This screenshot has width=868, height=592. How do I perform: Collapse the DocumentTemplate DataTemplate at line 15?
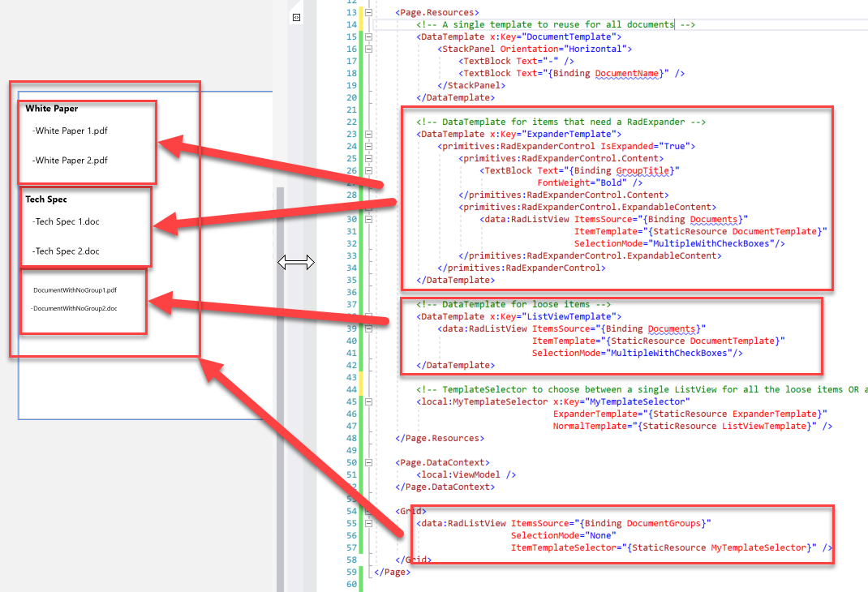(x=368, y=36)
